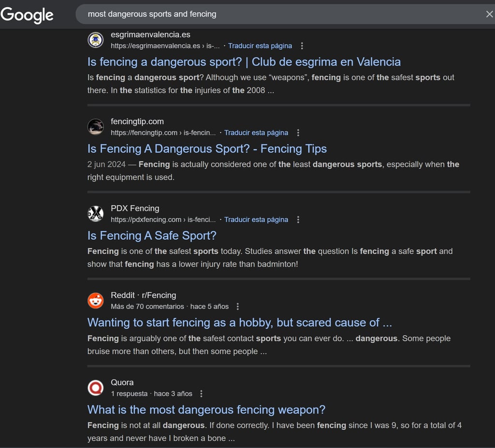Click 'Traducir esta página' for the fencingtip.com result
The image size is (495, 448).
point(256,133)
